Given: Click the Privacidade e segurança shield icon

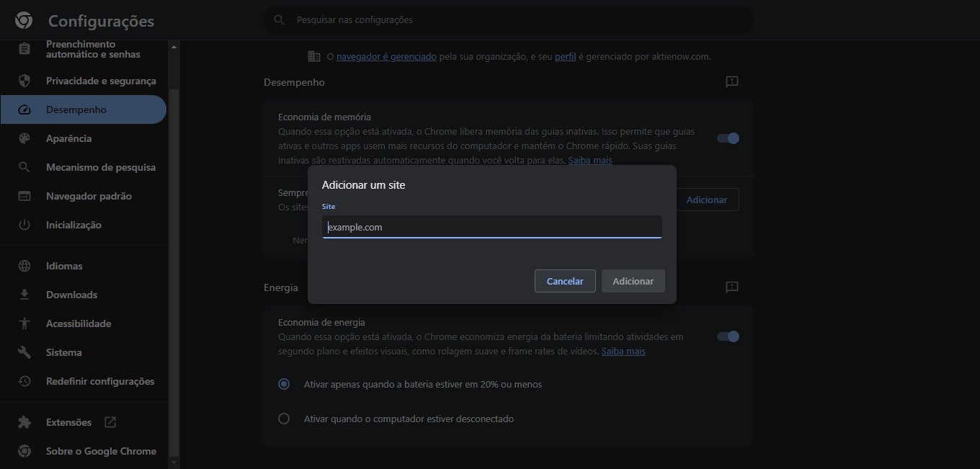Looking at the screenshot, I should click(x=24, y=81).
